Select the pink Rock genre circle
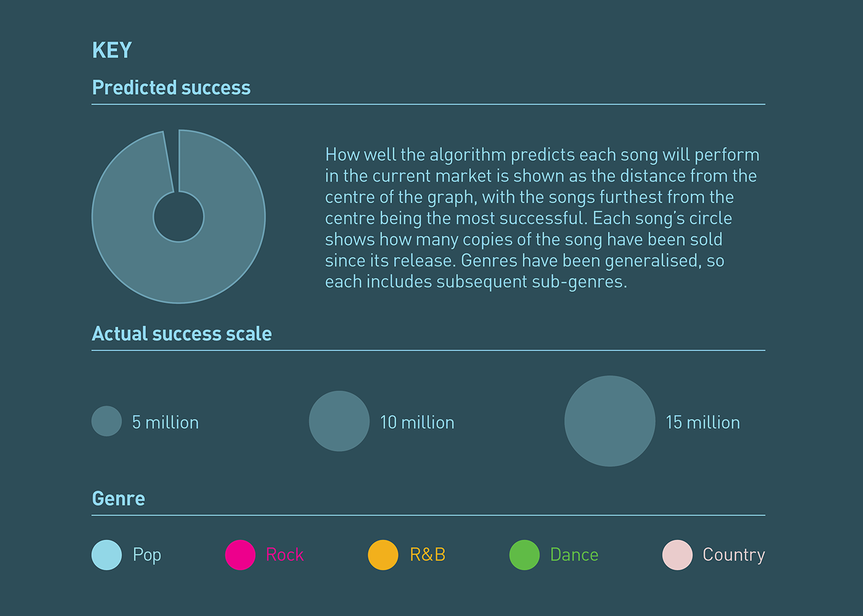Screen dimensions: 863x616 pos(240,555)
